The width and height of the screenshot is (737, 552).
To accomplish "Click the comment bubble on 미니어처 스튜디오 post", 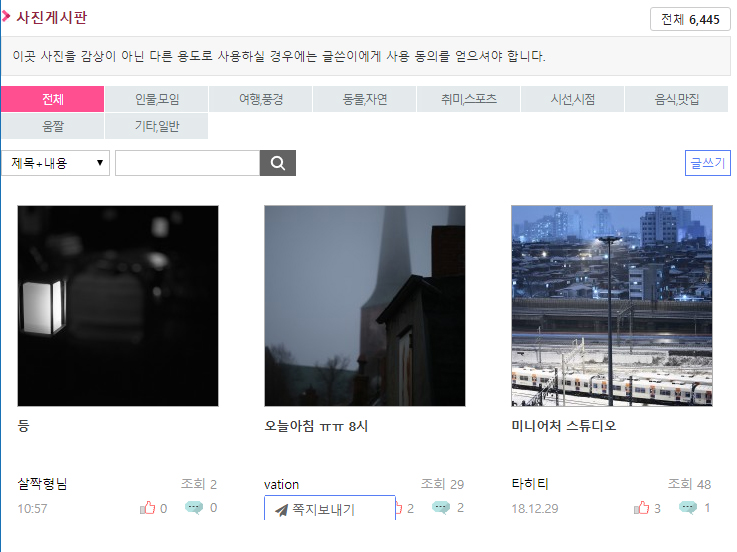I will pos(688,507).
